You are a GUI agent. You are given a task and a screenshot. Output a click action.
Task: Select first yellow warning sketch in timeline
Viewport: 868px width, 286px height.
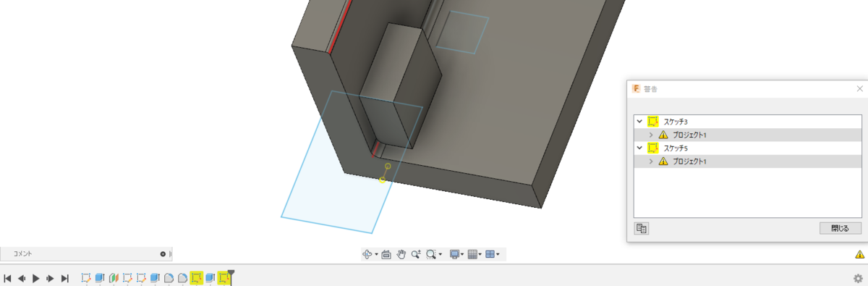(x=196, y=278)
